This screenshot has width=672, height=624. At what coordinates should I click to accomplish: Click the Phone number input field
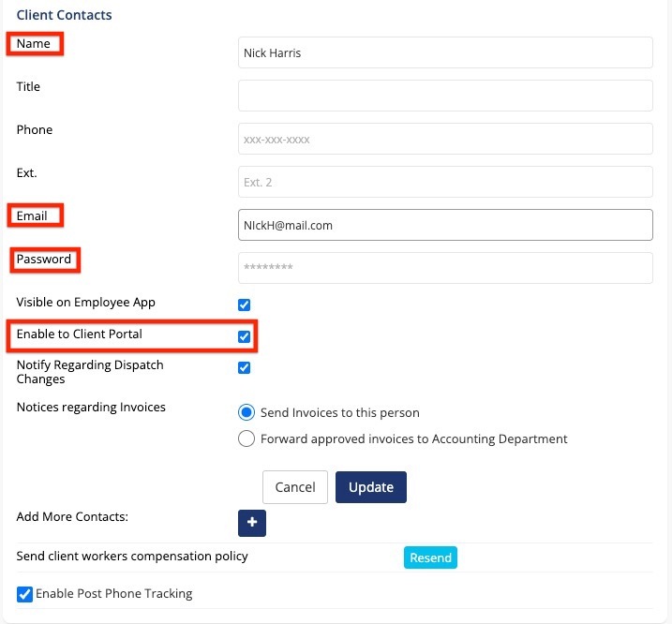[445, 139]
